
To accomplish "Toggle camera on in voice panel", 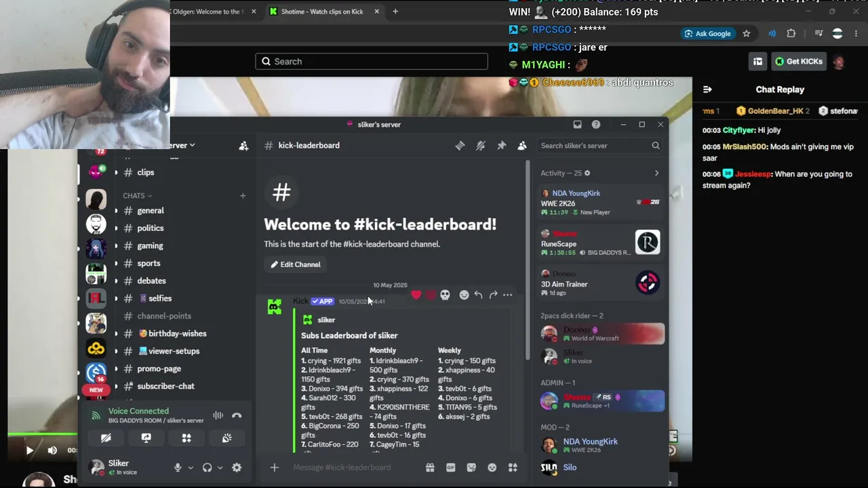I will point(106,439).
